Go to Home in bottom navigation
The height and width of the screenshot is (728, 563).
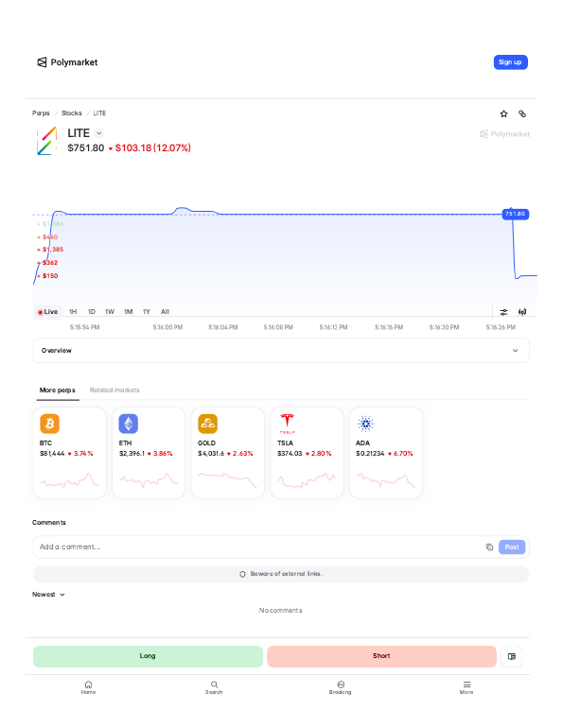[x=88, y=687]
